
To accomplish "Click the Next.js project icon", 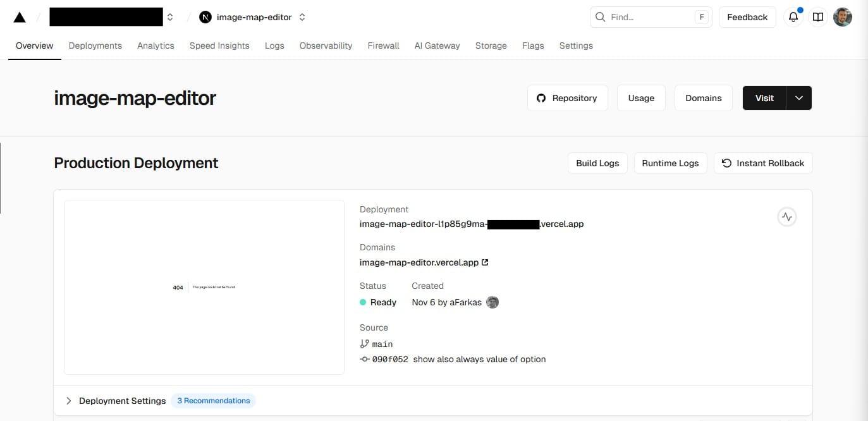I will click(205, 17).
